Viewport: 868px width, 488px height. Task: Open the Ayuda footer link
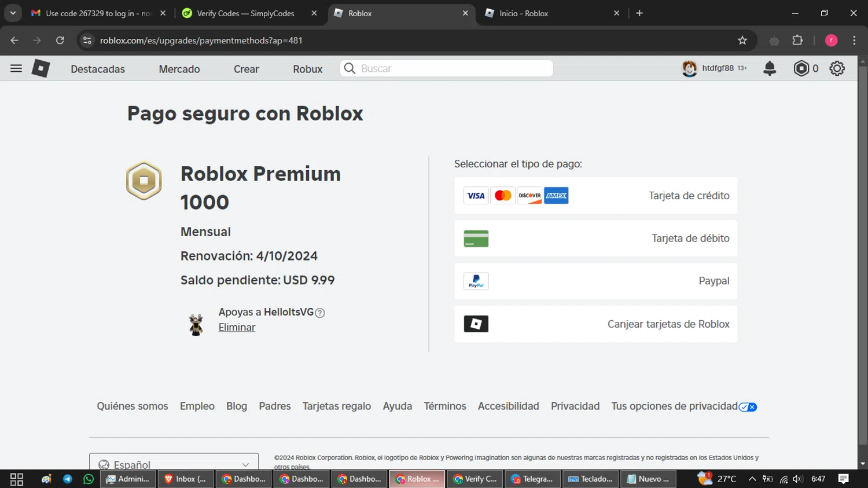(x=398, y=406)
